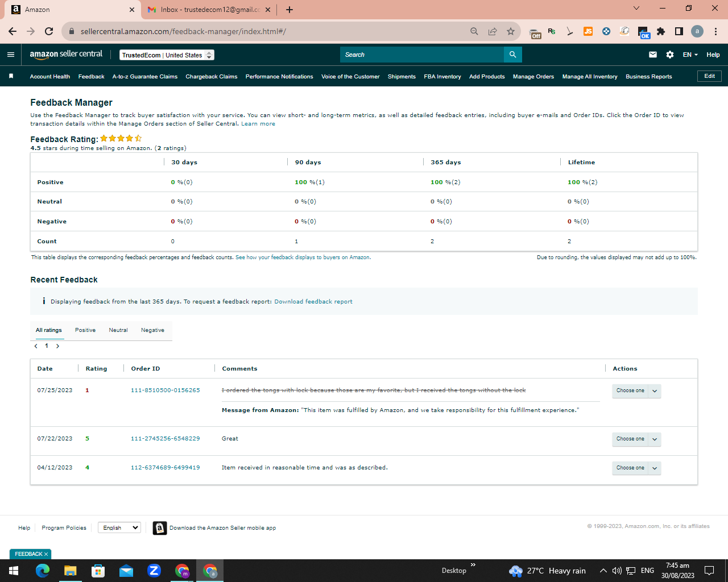728x582 pixels.
Task: Open Manage Orders menu item
Action: [x=533, y=77]
